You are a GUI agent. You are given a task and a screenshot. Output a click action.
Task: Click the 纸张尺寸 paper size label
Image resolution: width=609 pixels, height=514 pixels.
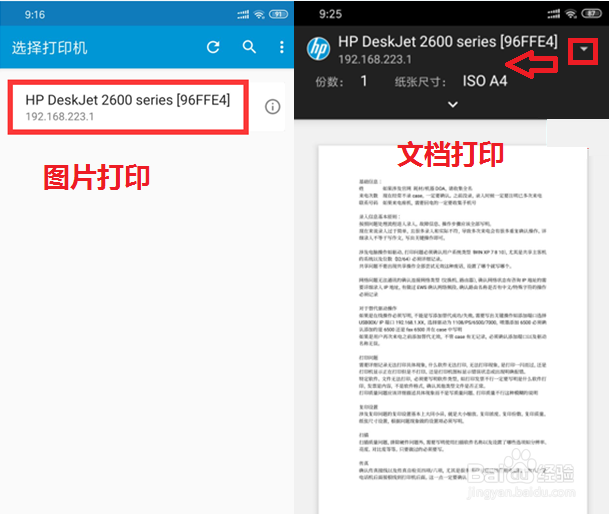420,82
